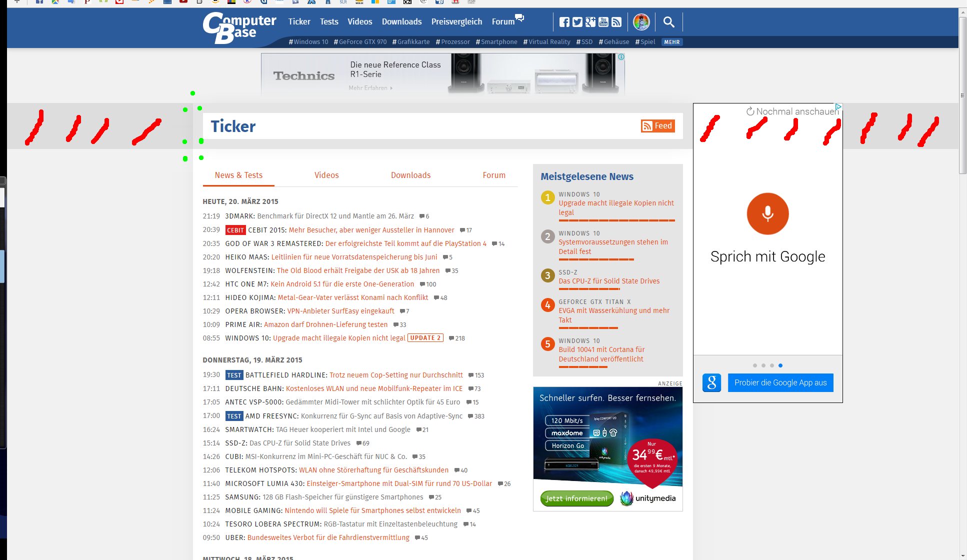
Task: Click the 'Nochmal anschauen' replay link
Action: (x=792, y=111)
